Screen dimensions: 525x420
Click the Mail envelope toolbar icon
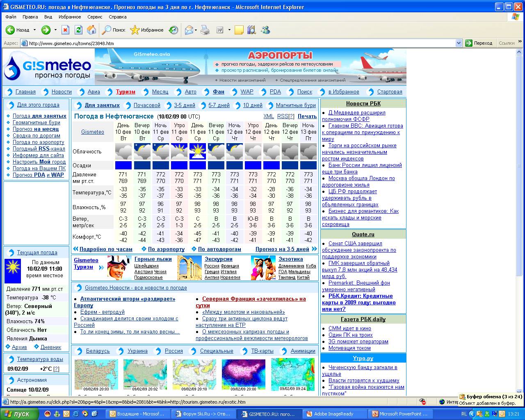coord(189,30)
